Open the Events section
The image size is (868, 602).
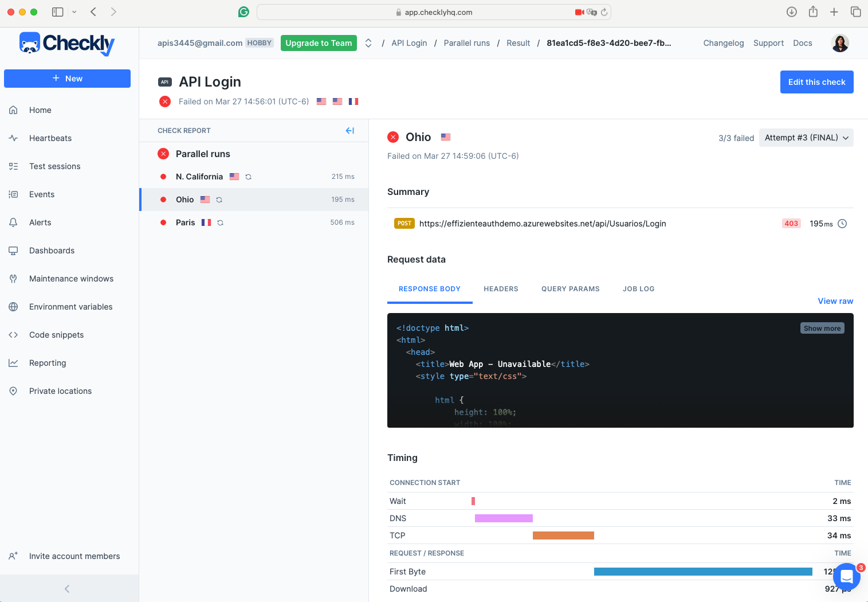pos(42,194)
